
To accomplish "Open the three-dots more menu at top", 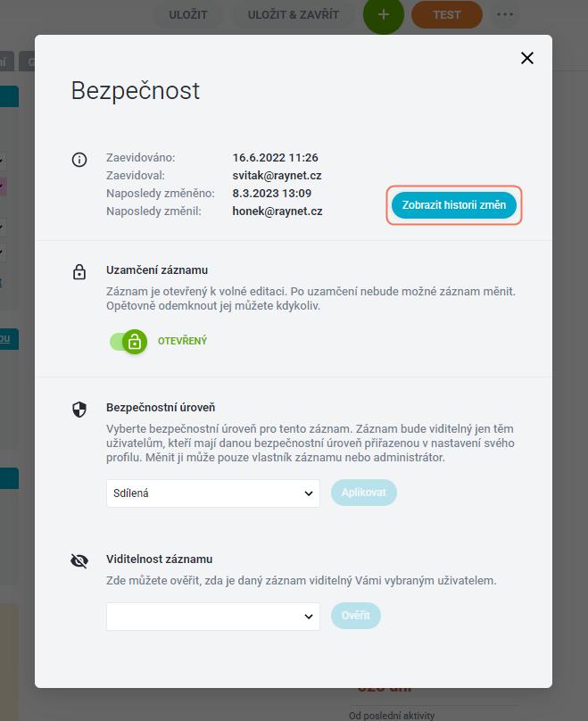I will click(505, 14).
